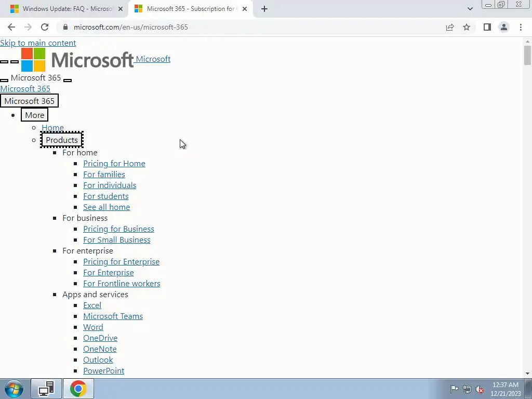Image resolution: width=532 pixels, height=399 pixels.
Task: Close the Windows Update FAQ tab
Action: tap(121, 9)
